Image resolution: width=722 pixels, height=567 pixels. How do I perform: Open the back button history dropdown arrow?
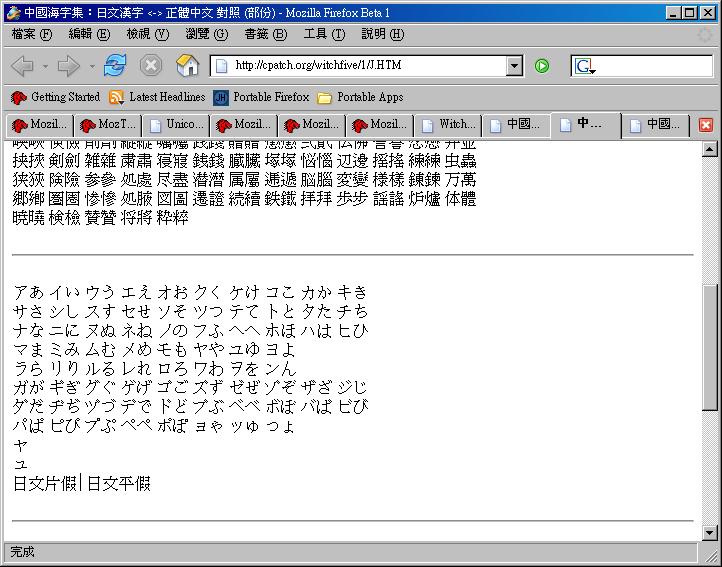pos(44,66)
